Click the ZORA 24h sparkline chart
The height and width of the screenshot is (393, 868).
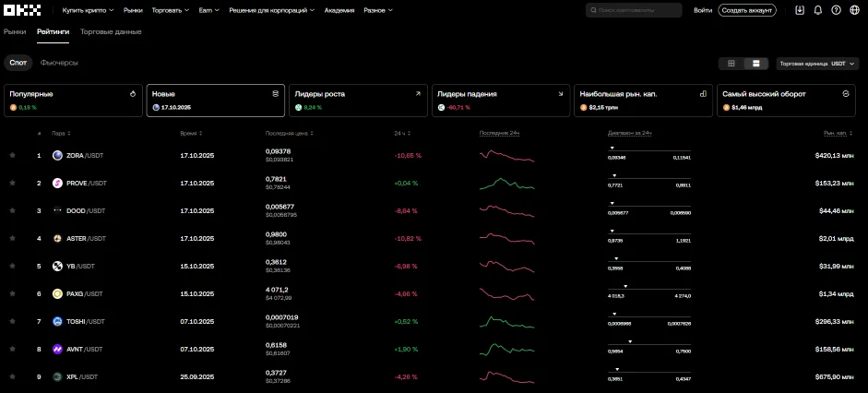[506, 156]
